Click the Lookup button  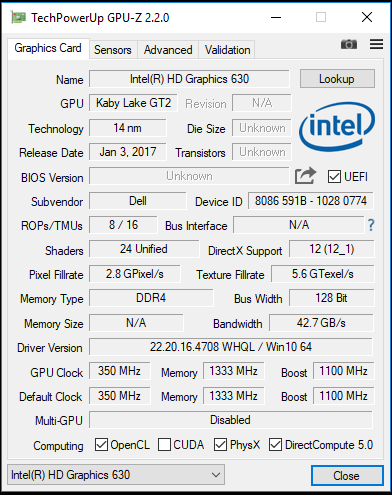[x=337, y=79]
